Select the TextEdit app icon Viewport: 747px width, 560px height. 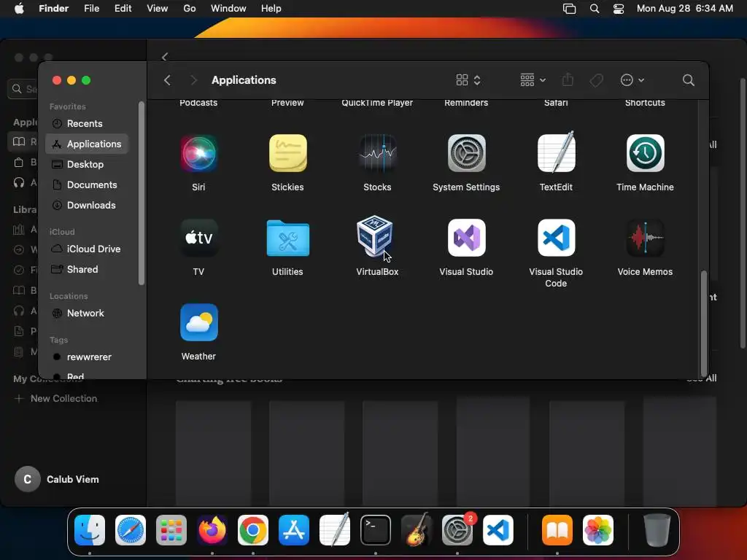pyautogui.click(x=556, y=153)
